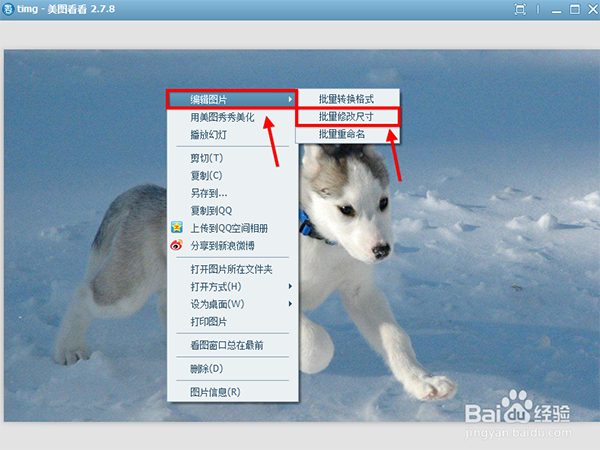Click the 美图看看 app icon in title bar

[x=9, y=9]
